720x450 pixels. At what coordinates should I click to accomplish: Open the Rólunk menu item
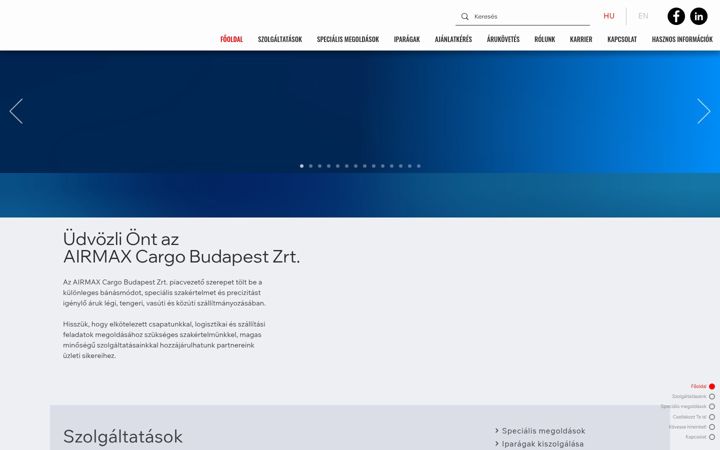click(x=545, y=39)
